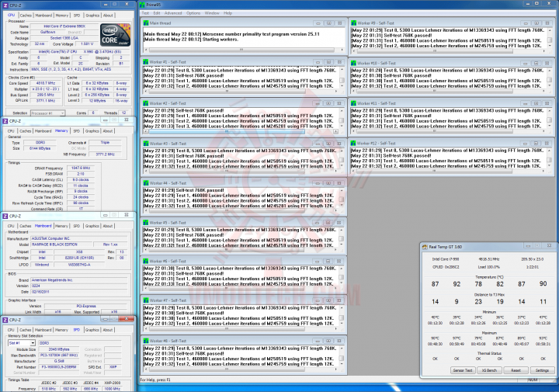Click the Bus Speed value in top CPU-Z window
Image resolution: width=559 pixels, height=392 pixels.
tap(46, 95)
